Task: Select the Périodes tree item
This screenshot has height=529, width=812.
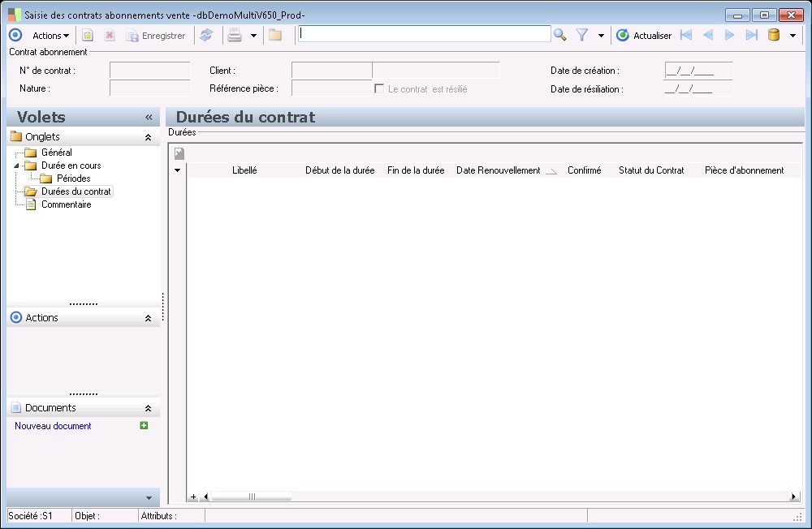Action: pos(74,178)
